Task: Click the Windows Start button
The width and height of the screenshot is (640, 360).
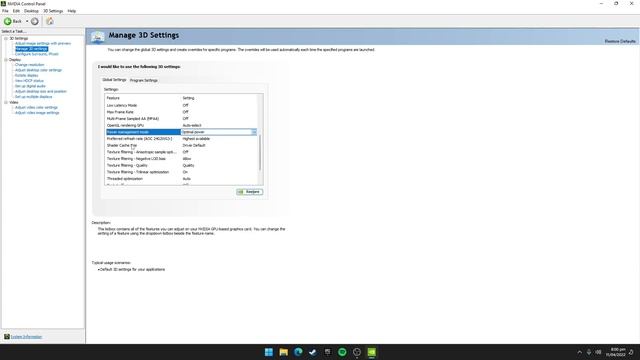Action: coord(269,352)
